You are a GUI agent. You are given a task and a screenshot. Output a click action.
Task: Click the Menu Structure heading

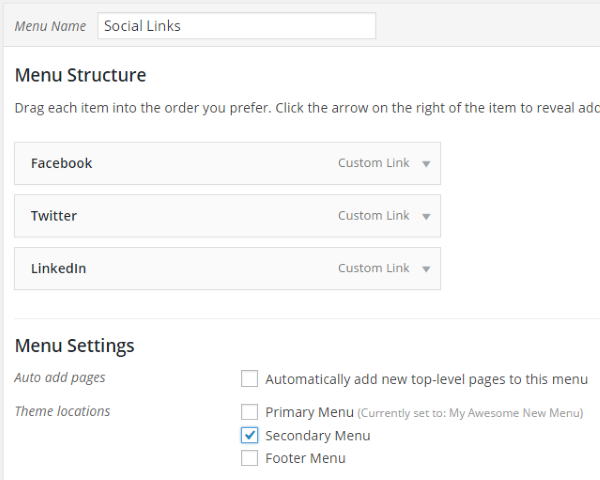click(80, 75)
